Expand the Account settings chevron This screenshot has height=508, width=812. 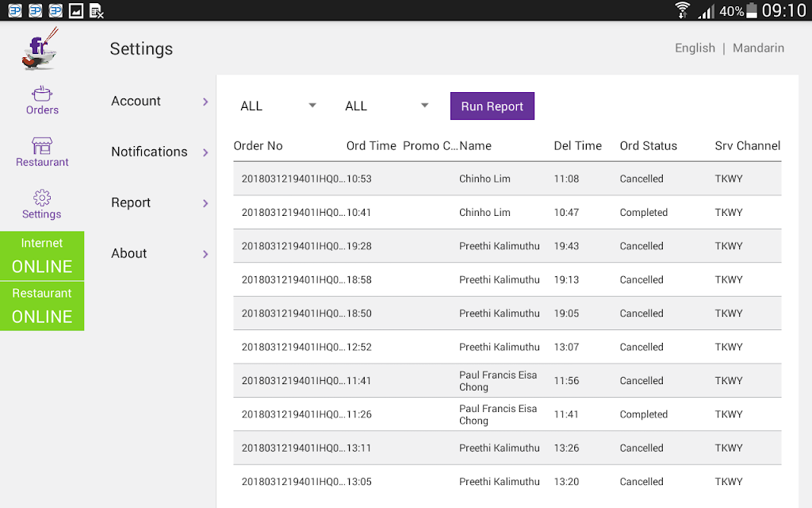coord(205,102)
